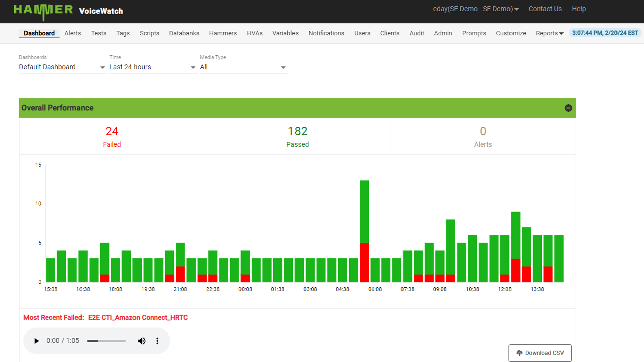This screenshot has height=362, width=644.
Task: Select the Hammers section in navigation
Action: click(223, 33)
